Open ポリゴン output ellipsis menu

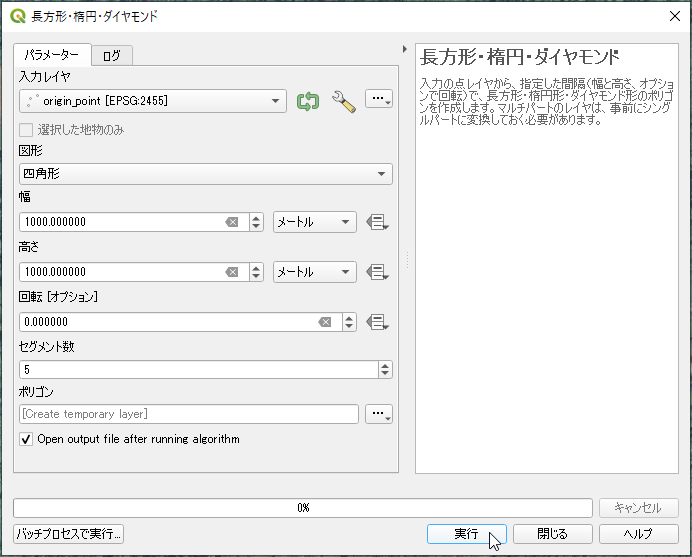379,414
